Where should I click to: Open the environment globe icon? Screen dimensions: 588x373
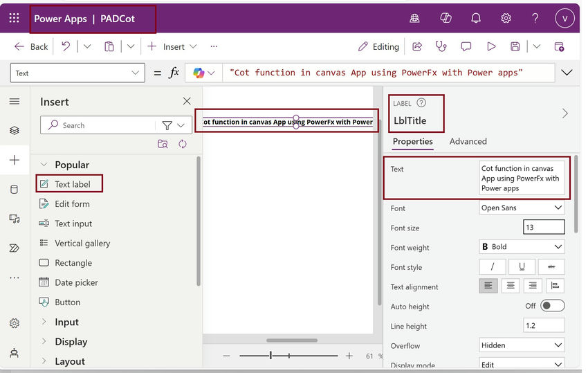click(x=414, y=18)
